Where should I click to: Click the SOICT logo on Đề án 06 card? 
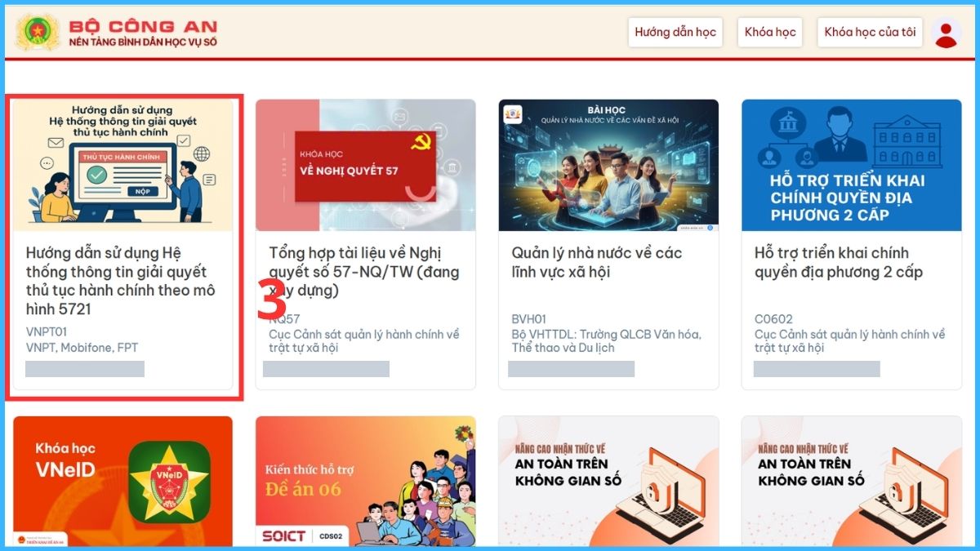click(x=284, y=536)
